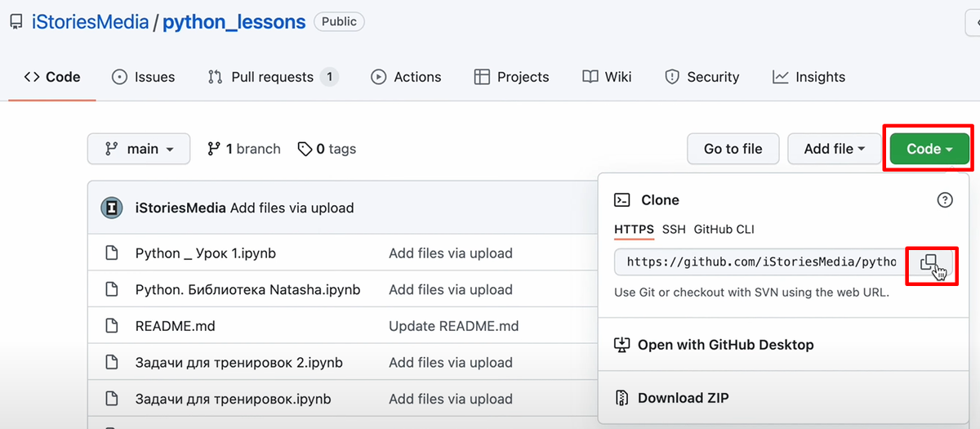Open the Add file dropdown
This screenshot has height=429, width=980.
pos(835,149)
